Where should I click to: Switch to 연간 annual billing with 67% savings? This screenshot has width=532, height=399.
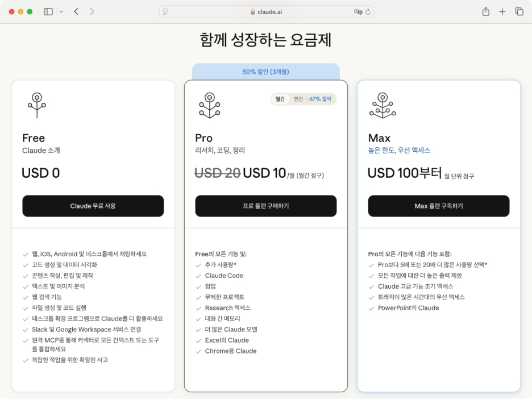click(x=312, y=99)
